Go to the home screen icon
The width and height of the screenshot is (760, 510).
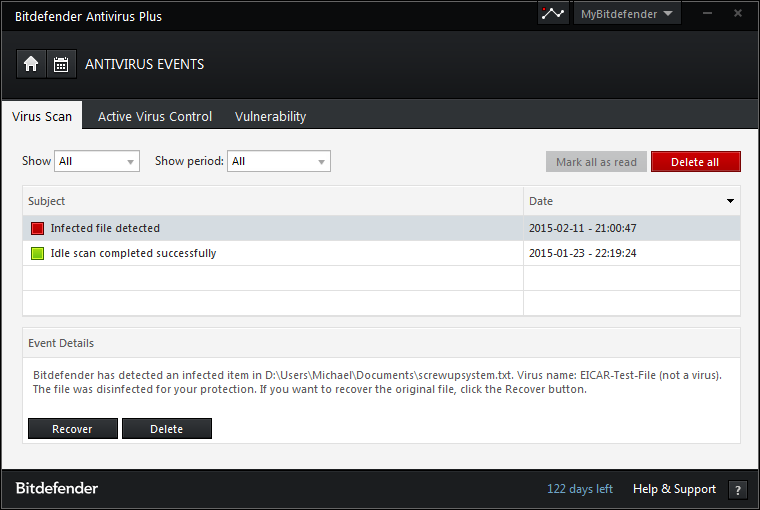(x=31, y=64)
